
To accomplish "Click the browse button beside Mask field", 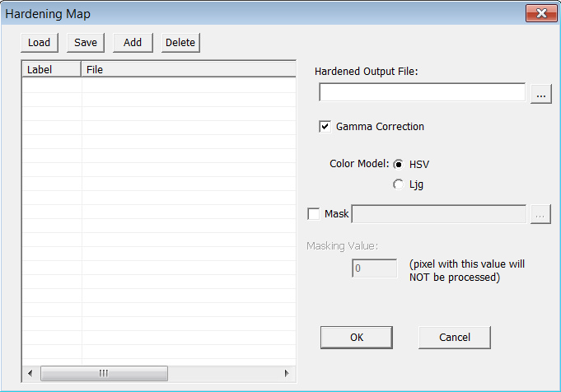I will (x=540, y=214).
